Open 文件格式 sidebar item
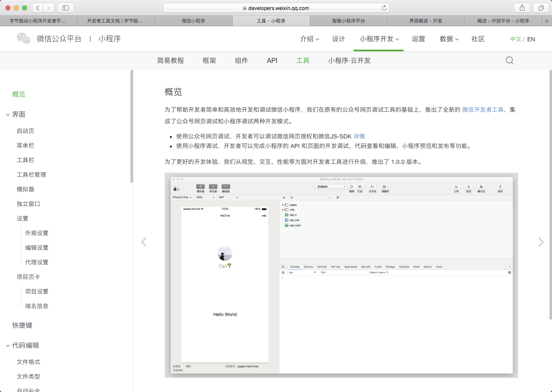 28,362
